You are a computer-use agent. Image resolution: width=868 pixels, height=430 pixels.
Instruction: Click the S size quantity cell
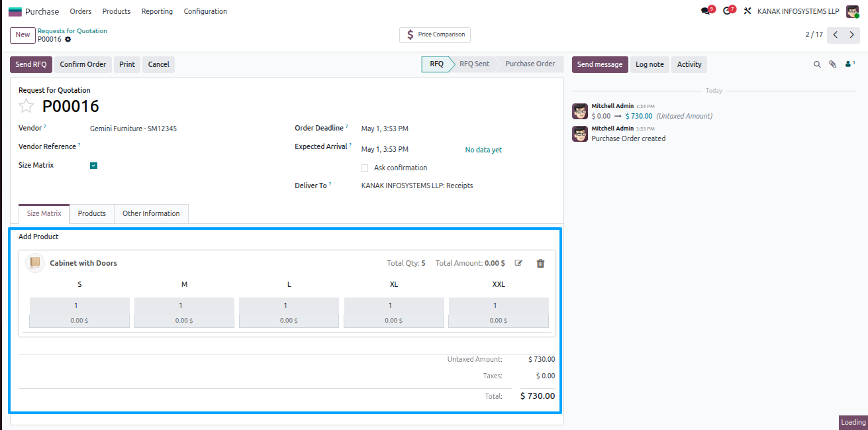(x=79, y=305)
